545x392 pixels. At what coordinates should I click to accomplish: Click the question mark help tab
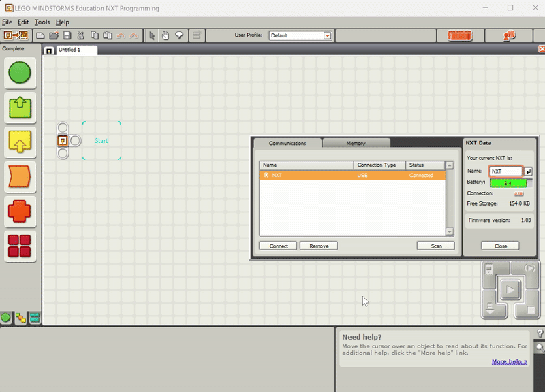[540, 333]
